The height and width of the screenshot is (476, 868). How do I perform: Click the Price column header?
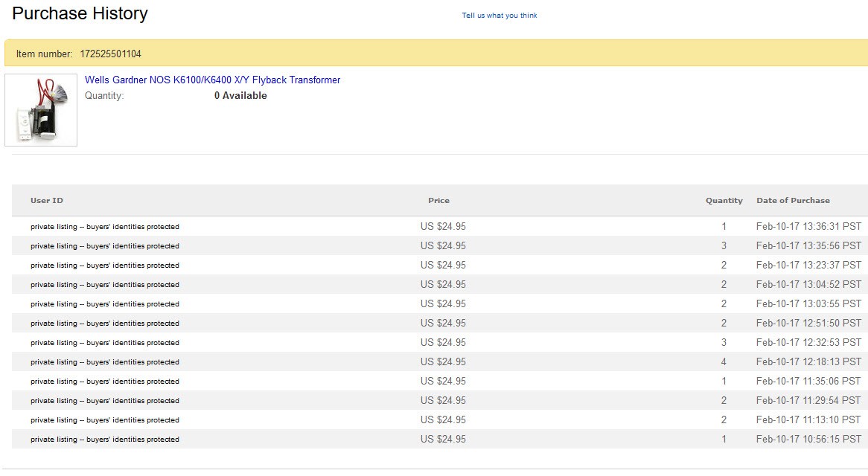click(x=438, y=201)
